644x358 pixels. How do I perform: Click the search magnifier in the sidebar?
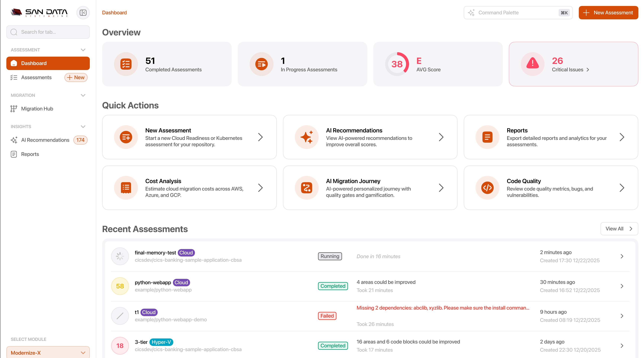(x=14, y=32)
